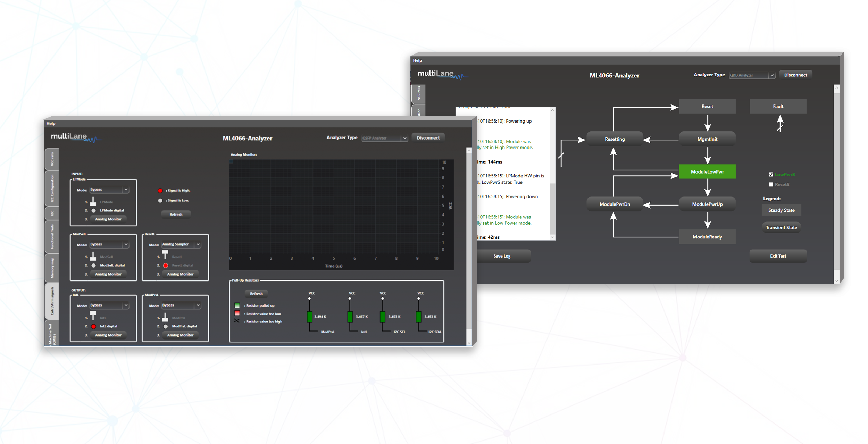Screen dimensions: 868x444
Task: Click the ModPrsL pull-up resistor icon
Action: tap(310, 317)
